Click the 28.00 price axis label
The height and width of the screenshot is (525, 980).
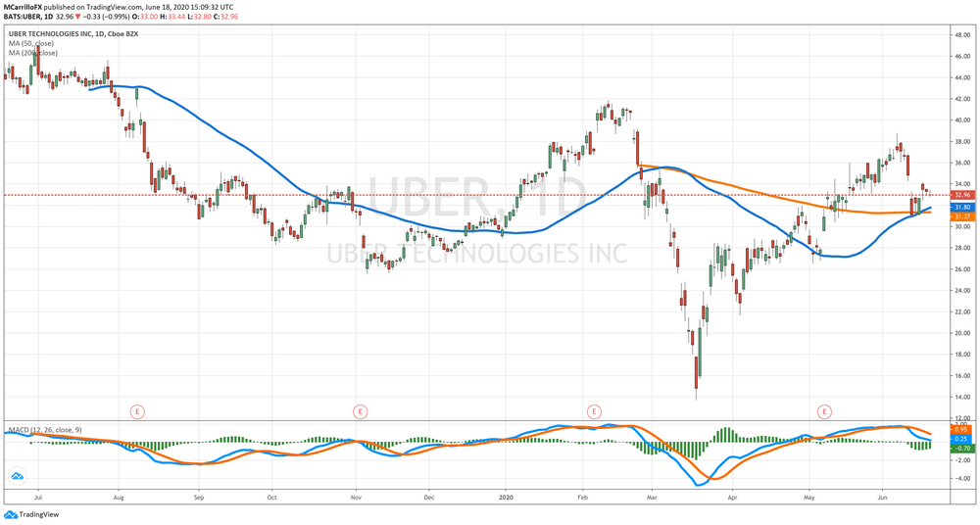coord(962,248)
